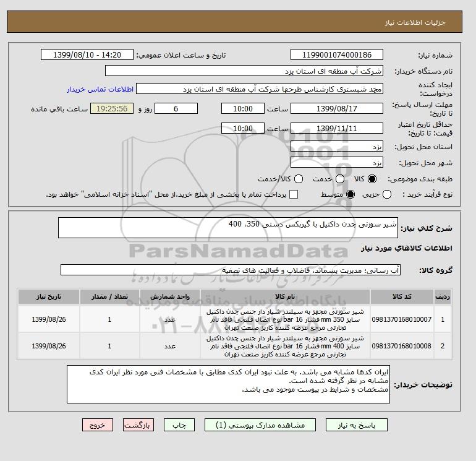Click the 400 mm valve item name

(285, 346)
